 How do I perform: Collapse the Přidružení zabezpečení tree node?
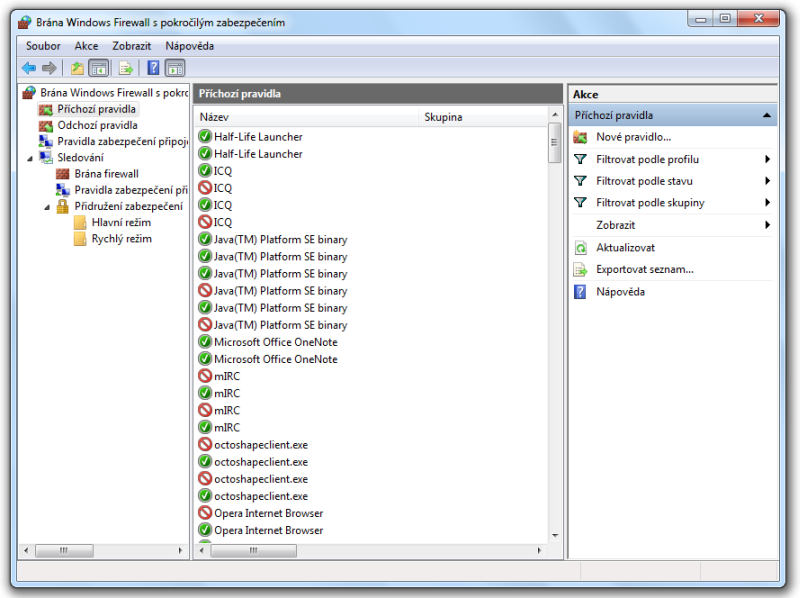point(47,207)
